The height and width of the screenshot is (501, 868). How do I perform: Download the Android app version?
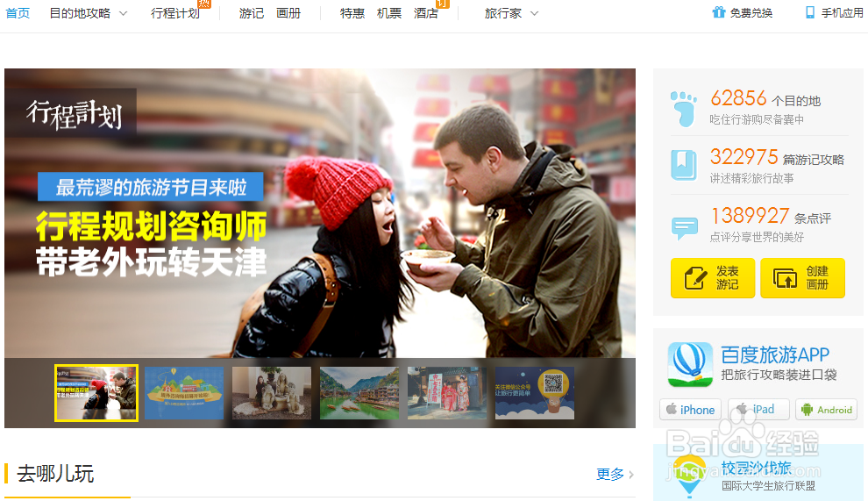point(827,410)
